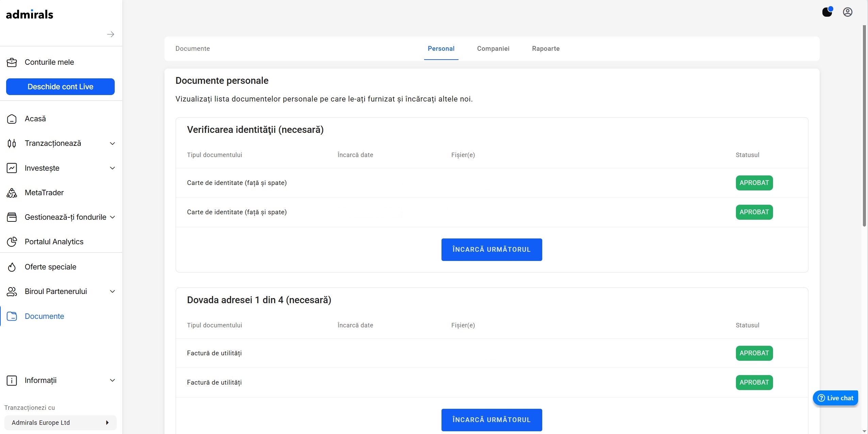Open the Admirals Europe Ltd selector
The height and width of the screenshot is (434, 868).
pos(60,422)
